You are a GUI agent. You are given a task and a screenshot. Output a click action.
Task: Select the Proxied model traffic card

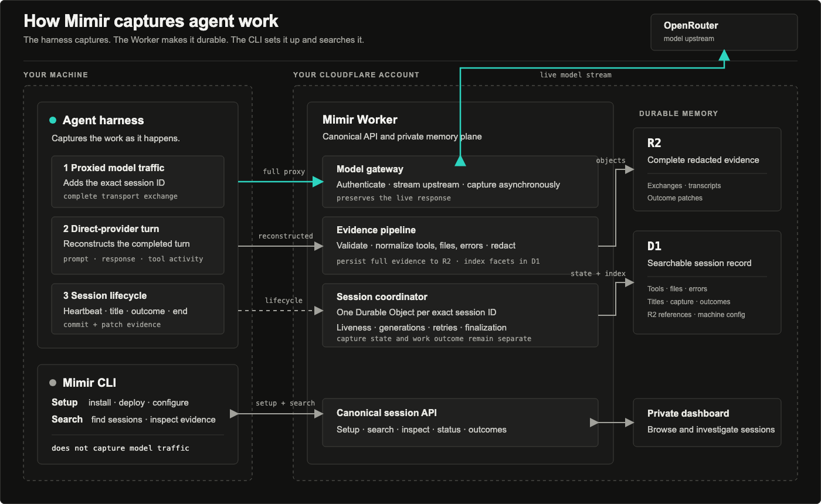(x=138, y=182)
